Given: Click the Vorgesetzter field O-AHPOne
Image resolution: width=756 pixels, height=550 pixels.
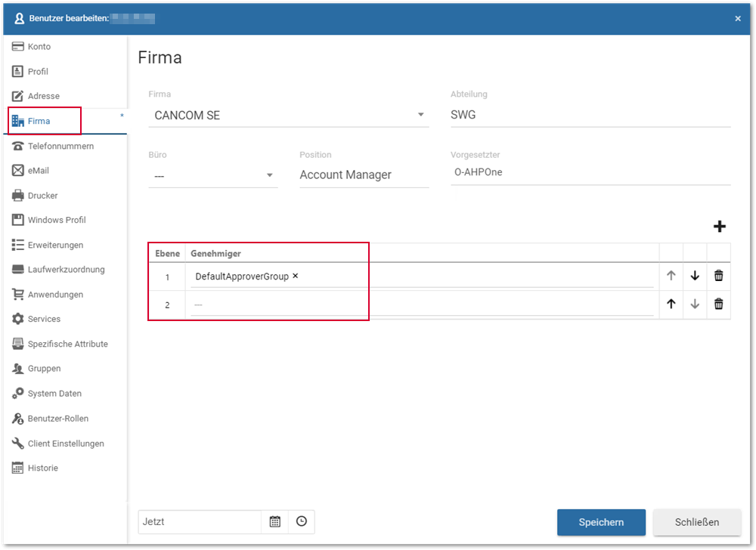Looking at the screenshot, I should tap(590, 173).
